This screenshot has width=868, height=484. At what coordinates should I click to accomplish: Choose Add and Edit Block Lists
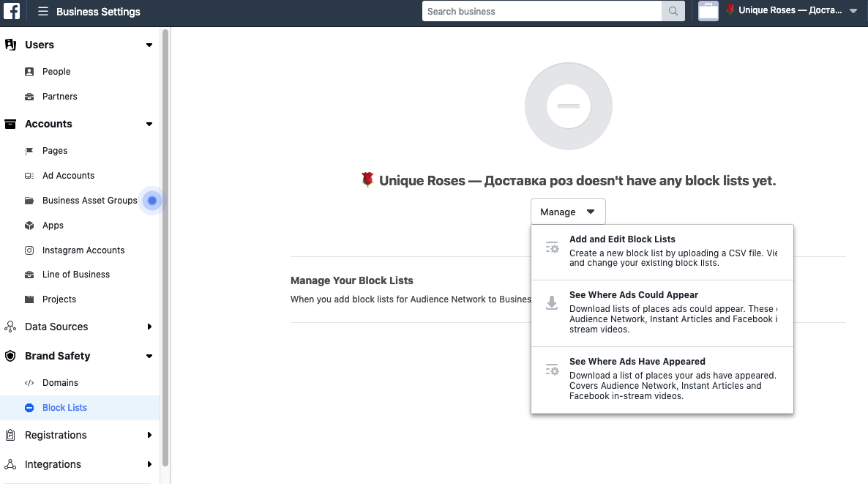(662, 253)
